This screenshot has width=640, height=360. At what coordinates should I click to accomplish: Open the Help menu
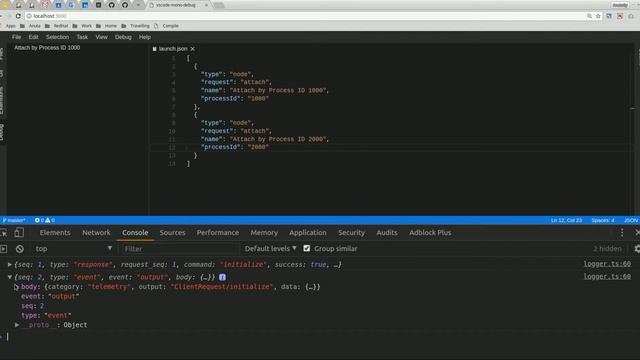(144, 37)
